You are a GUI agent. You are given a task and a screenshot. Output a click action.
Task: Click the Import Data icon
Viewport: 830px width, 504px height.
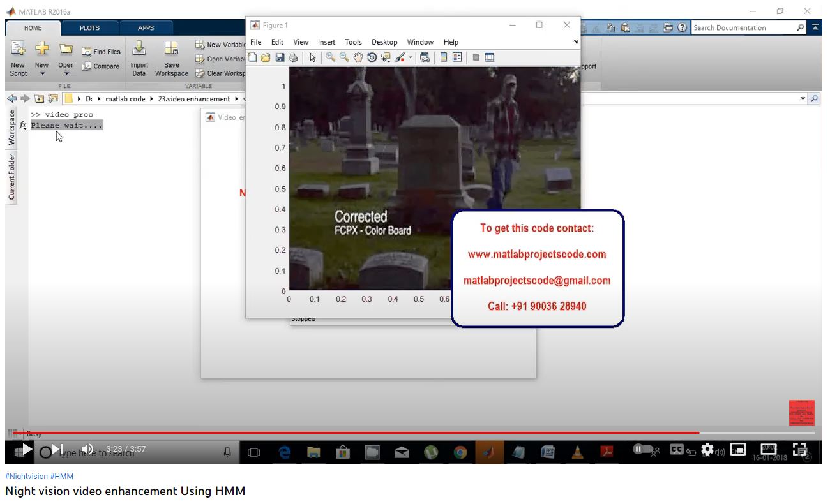tap(139, 49)
